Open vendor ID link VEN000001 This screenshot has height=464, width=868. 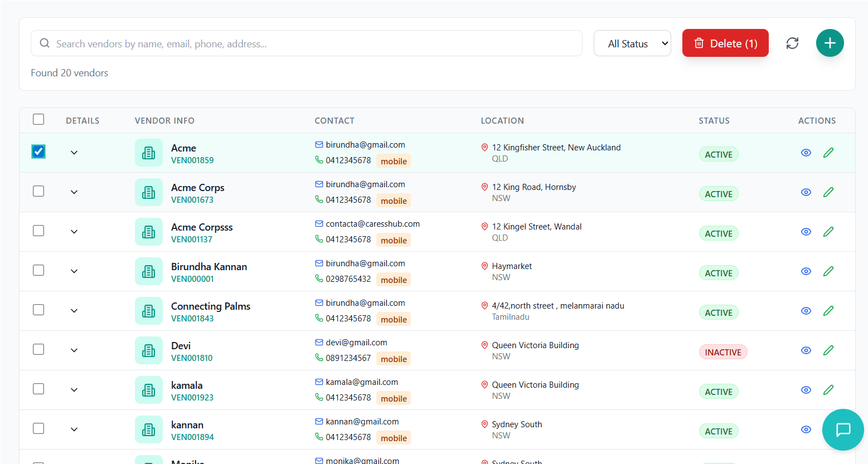tap(192, 279)
